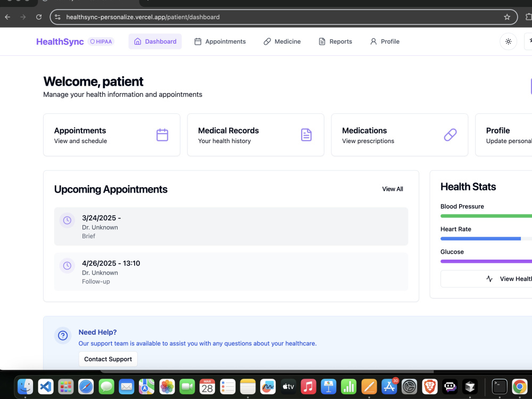Open Apple TV from the dock
Viewport: 532px width, 399px height.
coord(288,387)
